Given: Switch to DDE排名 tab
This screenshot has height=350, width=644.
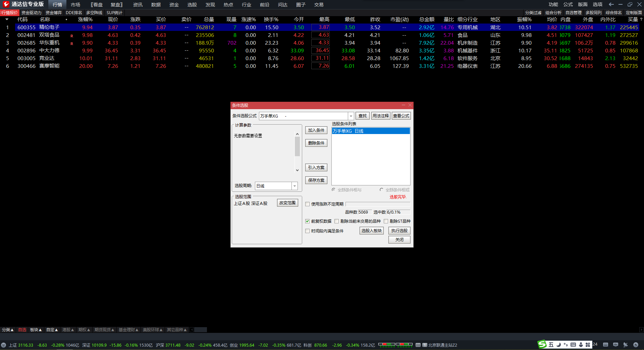Looking at the screenshot, I should pyautogui.click(x=74, y=13).
